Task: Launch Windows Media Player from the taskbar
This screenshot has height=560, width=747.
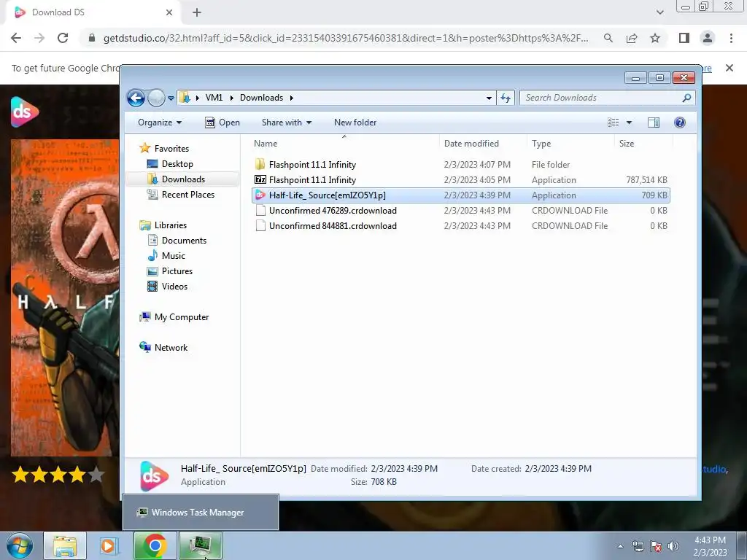Action: pyautogui.click(x=109, y=545)
